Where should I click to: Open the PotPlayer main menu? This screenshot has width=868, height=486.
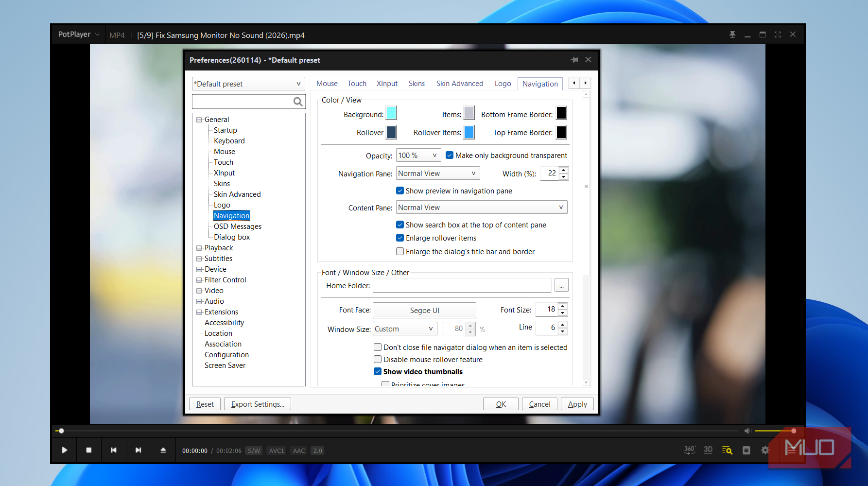pos(79,35)
